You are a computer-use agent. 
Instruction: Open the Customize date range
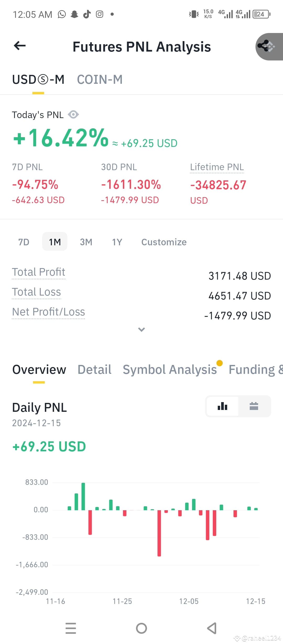coord(164,242)
